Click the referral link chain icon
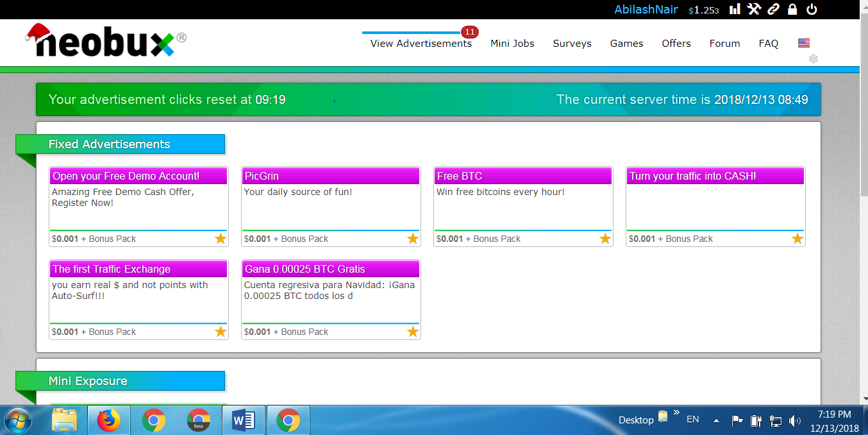 pyautogui.click(x=774, y=9)
